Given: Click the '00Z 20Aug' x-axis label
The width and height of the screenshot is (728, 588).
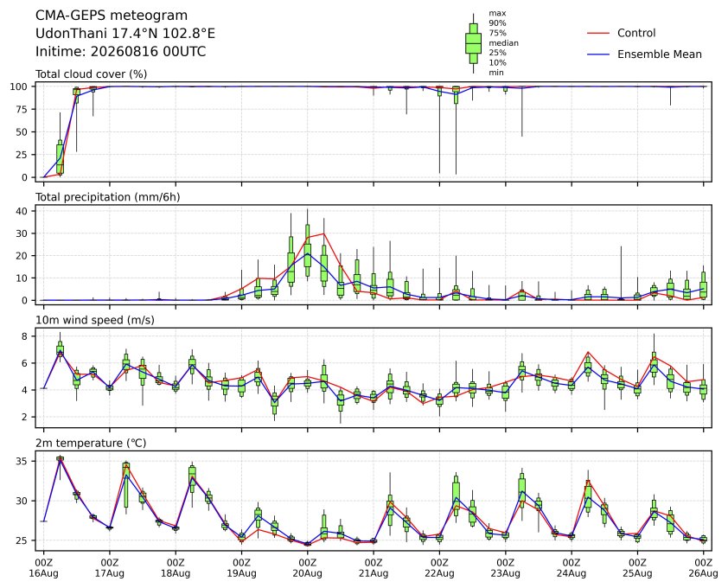Looking at the screenshot, I should point(307,568).
